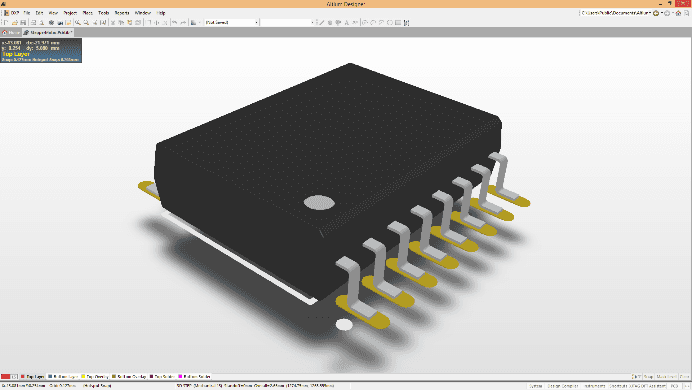The width and height of the screenshot is (692, 390).
Task: Click the grey pin-1 dot on chip
Action: coord(319,202)
